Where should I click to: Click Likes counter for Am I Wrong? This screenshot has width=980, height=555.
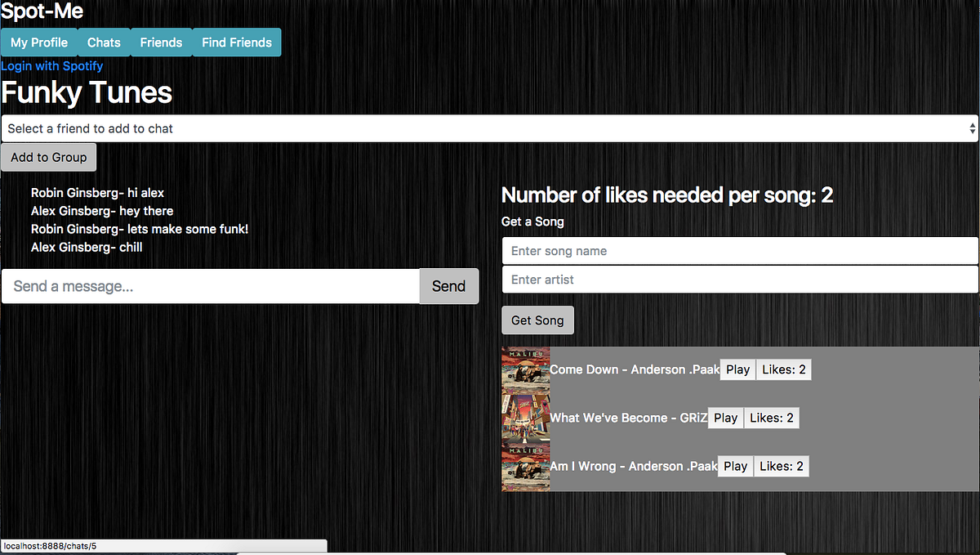tap(781, 466)
